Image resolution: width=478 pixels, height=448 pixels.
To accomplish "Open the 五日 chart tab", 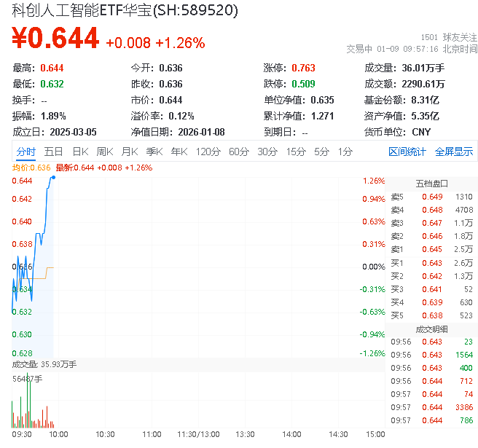I will [53, 152].
